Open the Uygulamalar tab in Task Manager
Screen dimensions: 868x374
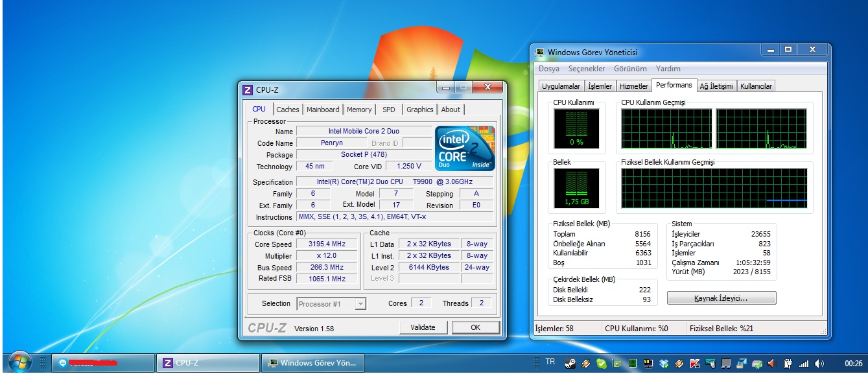[561, 86]
